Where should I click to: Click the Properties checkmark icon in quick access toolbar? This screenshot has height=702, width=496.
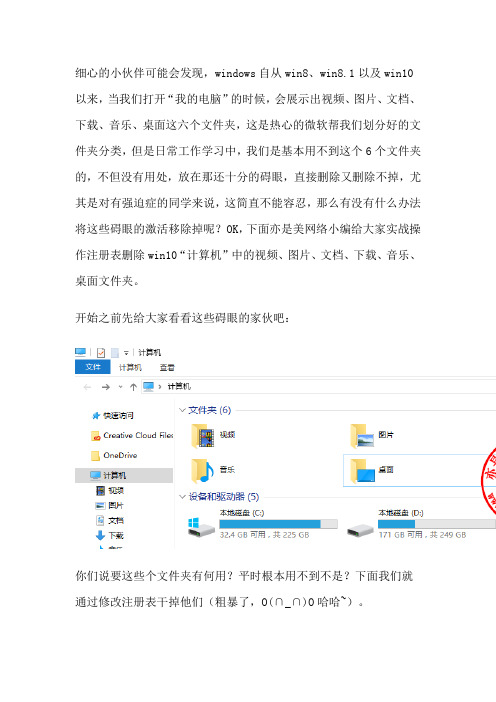pos(101,353)
